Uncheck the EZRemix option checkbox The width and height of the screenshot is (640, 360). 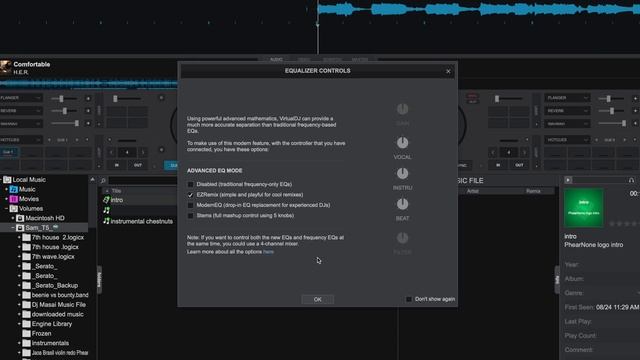point(190,195)
